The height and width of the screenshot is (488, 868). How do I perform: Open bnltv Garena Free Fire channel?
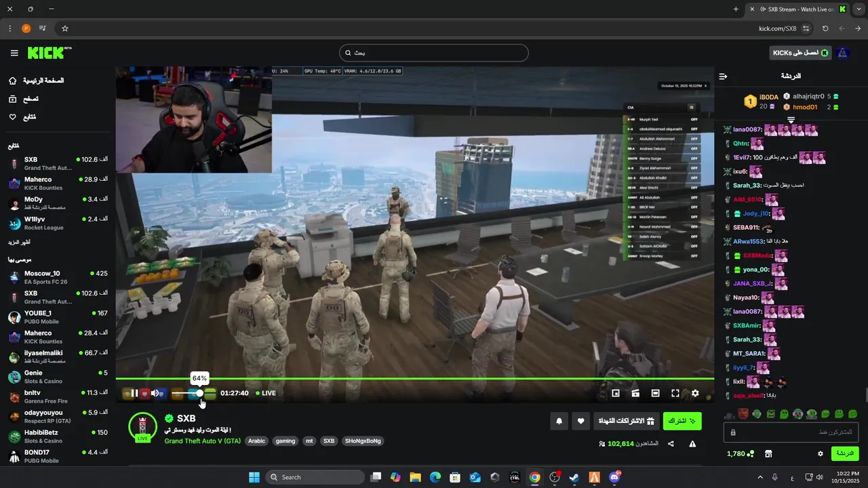coord(58,396)
